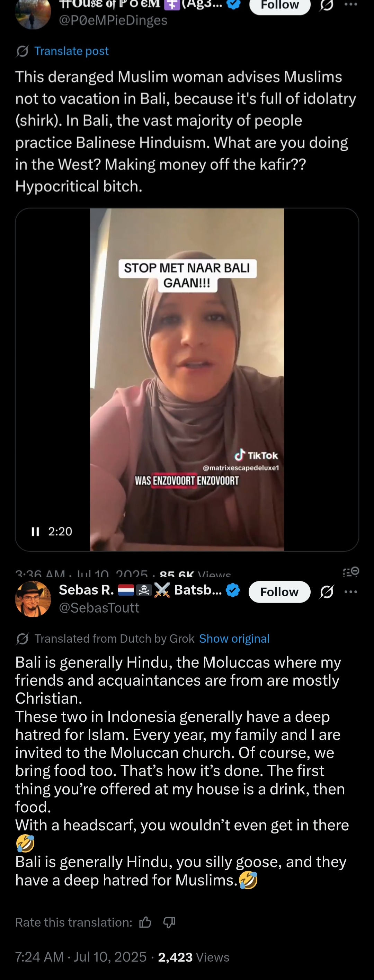Open Sebas R. profile avatar
This screenshot has height=980, width=374.
pos(33,599)
